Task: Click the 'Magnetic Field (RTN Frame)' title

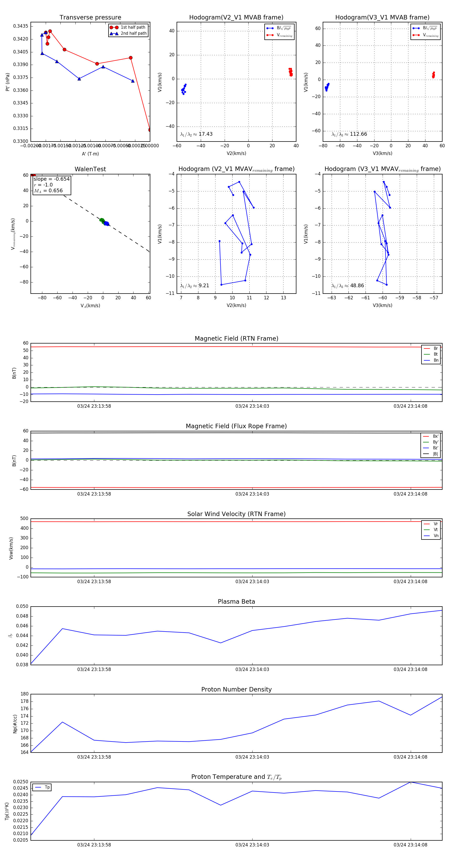Action: [x=236, y=339]
